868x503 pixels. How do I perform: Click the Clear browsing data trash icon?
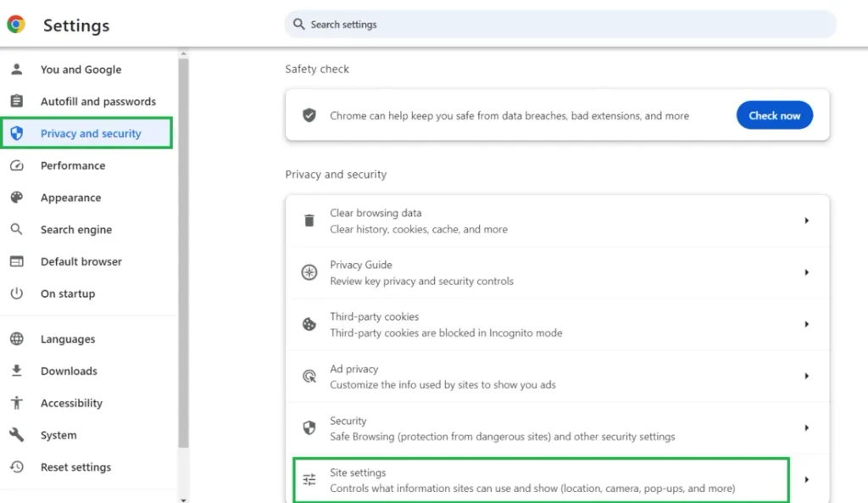tap(309, 221)
